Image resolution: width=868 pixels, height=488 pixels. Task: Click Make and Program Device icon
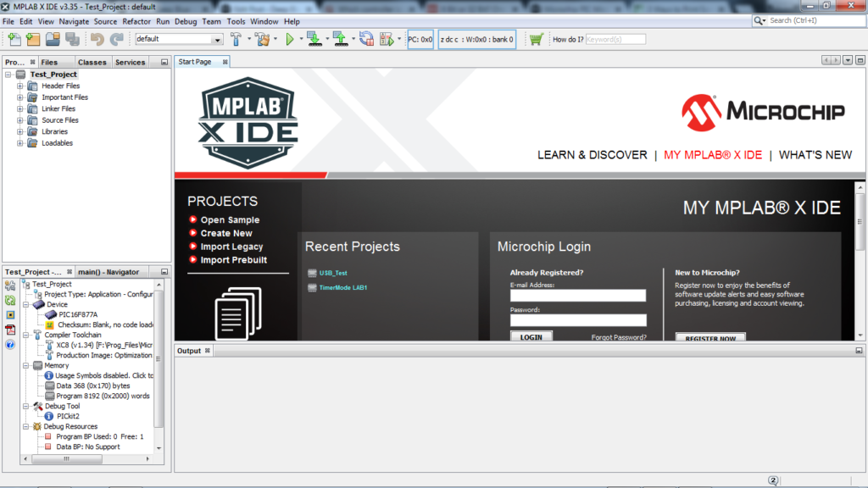[x=314, y=39]
